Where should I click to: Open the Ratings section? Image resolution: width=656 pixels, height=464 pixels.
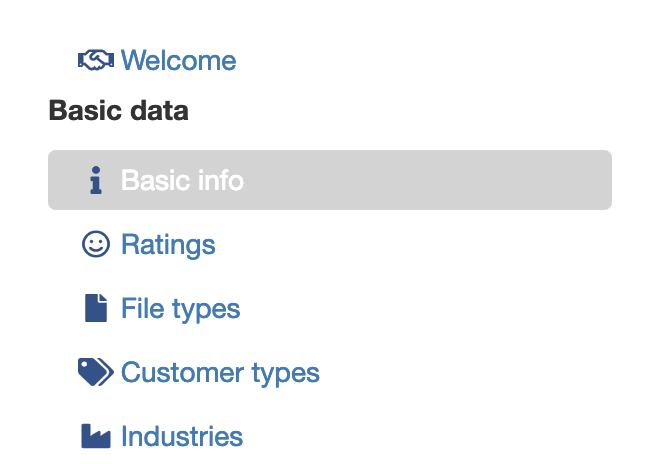point(168,244)
